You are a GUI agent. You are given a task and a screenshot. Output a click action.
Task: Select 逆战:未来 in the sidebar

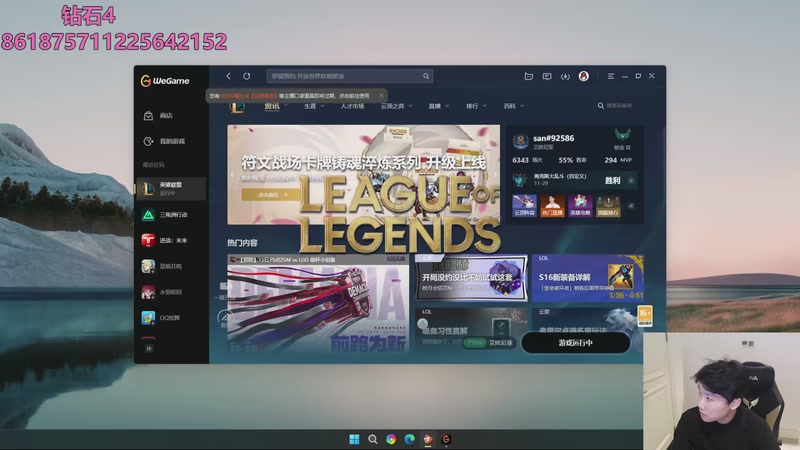[170, 240]
